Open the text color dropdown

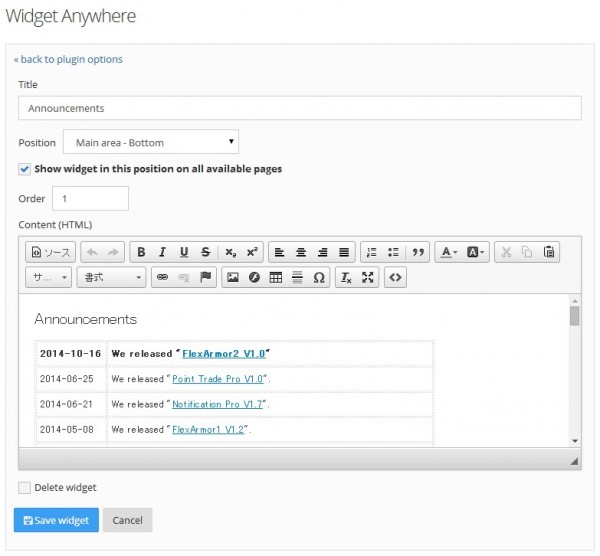[449, 252]
